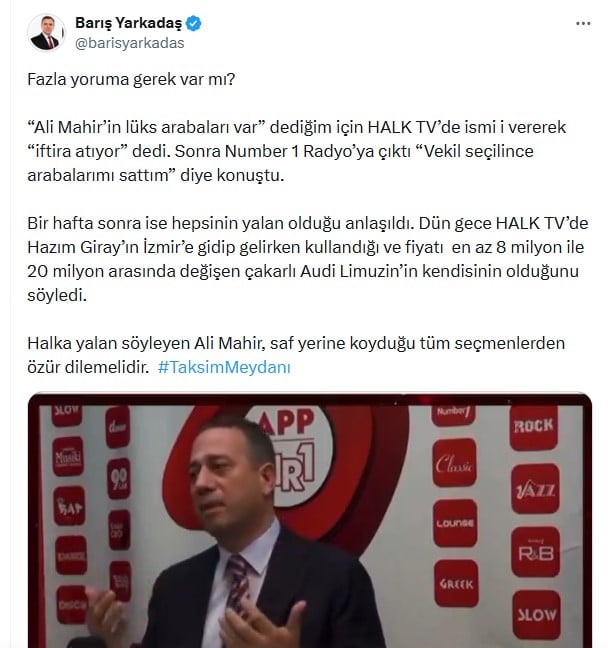Click the @barisyarkadas handle
The width and height of the screenshot is (608, 648).
(130, 43)
